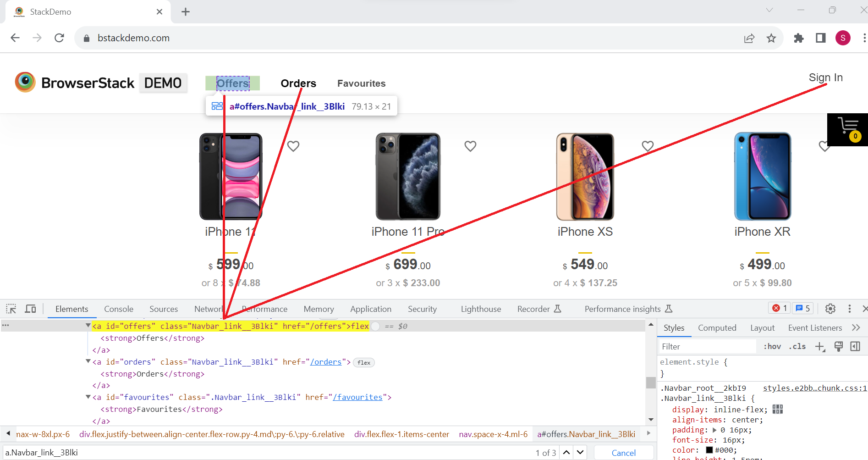Open the /orders href link in DOM
Image resolution: width=868 pixels, height=460 pixels.
coord(326,362)
